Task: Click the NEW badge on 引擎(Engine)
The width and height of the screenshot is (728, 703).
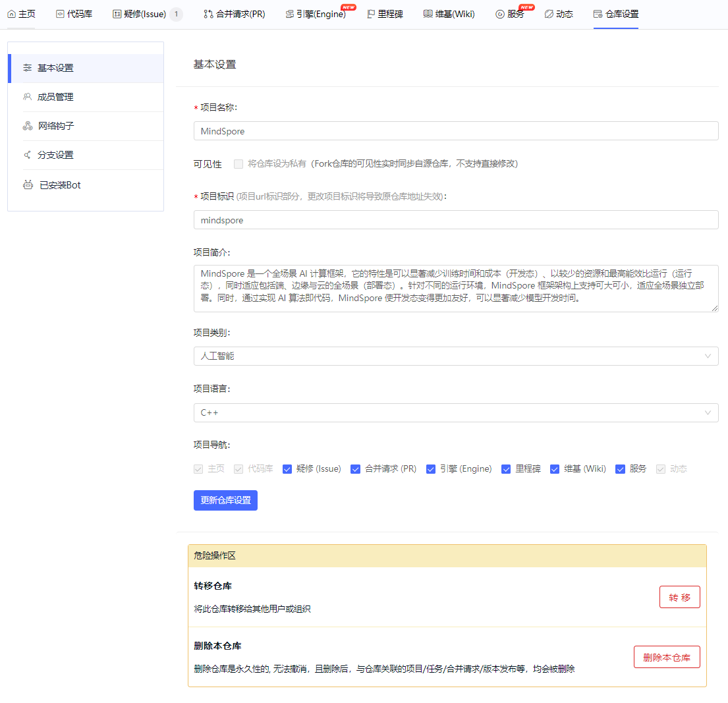Action: (x=349, y=7)
